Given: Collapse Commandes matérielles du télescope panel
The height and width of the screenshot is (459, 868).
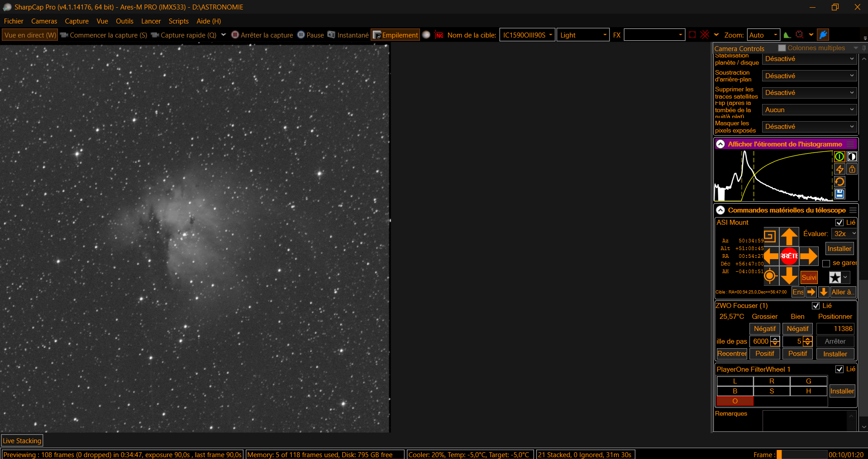Looking at the screenshot, I should click(720, 210).
